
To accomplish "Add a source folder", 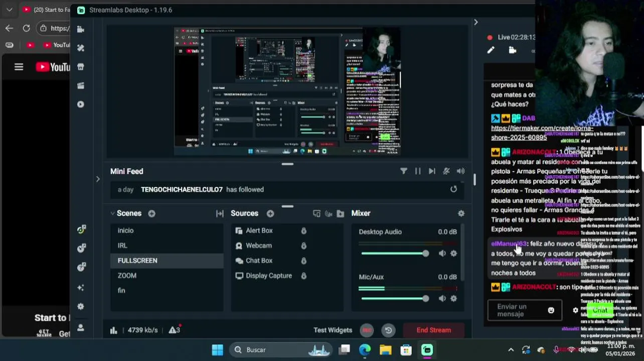I will click(x=341, y=214).
